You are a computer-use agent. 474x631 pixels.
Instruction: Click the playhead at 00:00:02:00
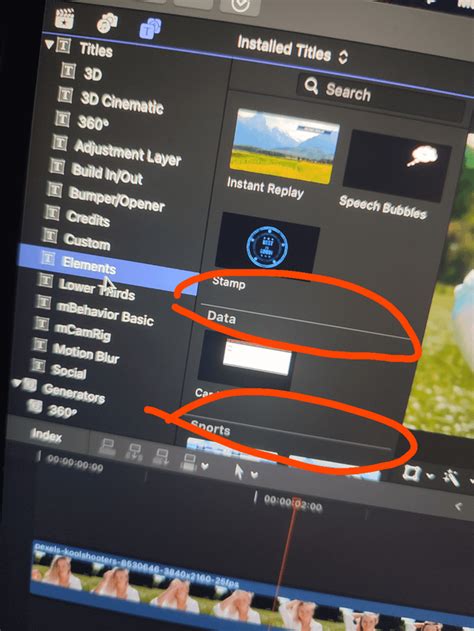(x=296, y=503)
